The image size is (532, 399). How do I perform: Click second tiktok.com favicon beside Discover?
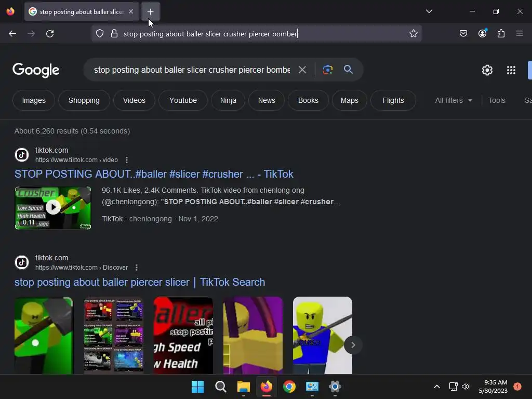point(22,262)
